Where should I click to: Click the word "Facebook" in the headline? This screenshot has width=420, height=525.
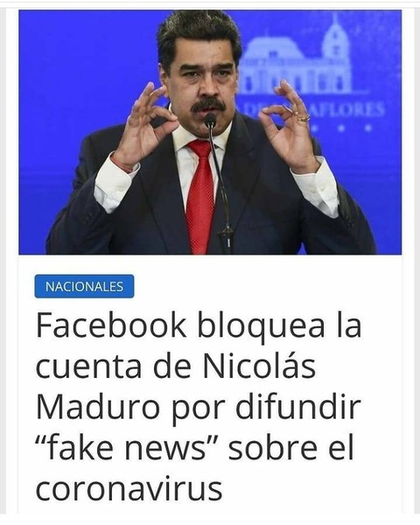(x=111, y=325)
